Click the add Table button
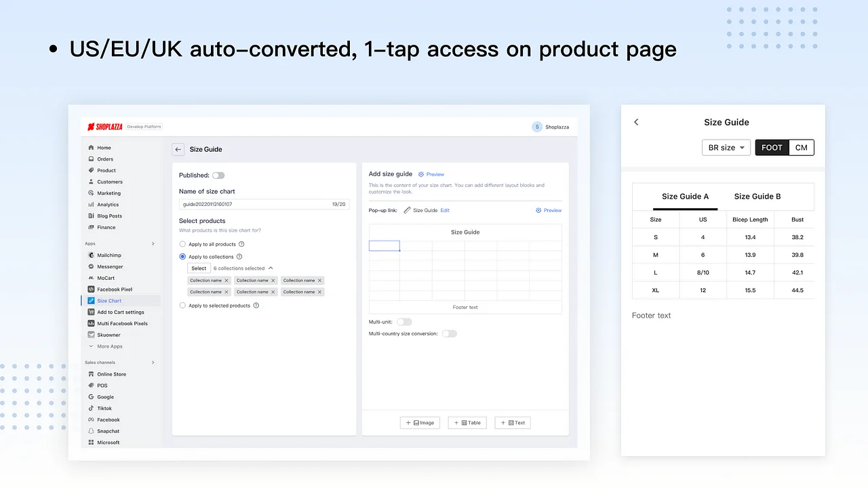 coord(467,423)
